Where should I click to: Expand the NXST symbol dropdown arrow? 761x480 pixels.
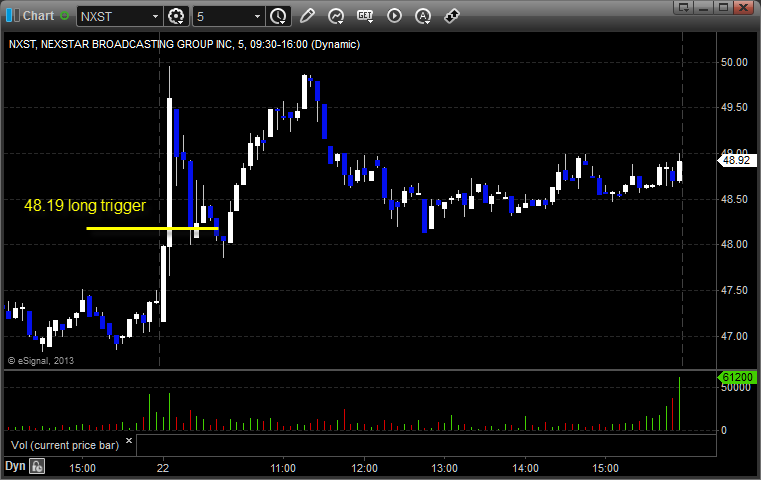pyautogui.click(x=155, y=17)
